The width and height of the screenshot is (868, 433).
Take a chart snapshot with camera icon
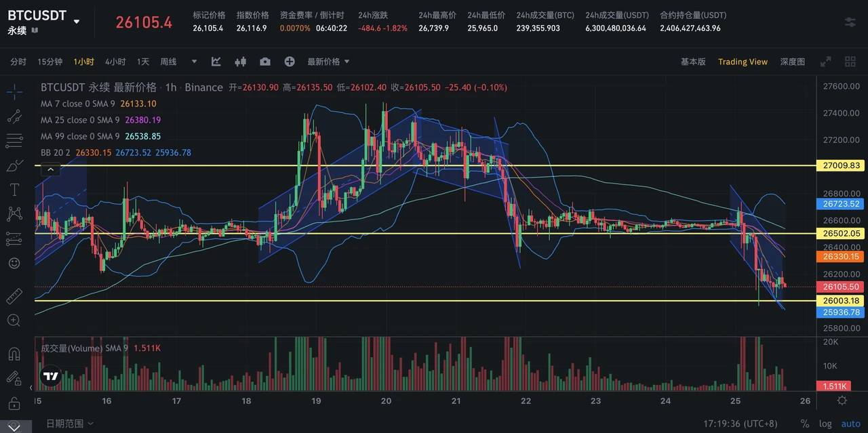point(265,62)
